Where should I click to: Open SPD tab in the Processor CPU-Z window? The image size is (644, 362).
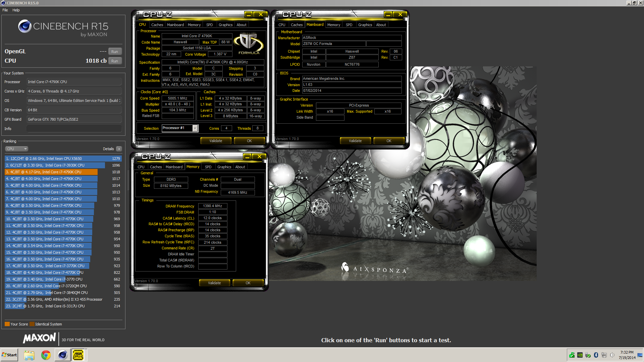(210, 25)
